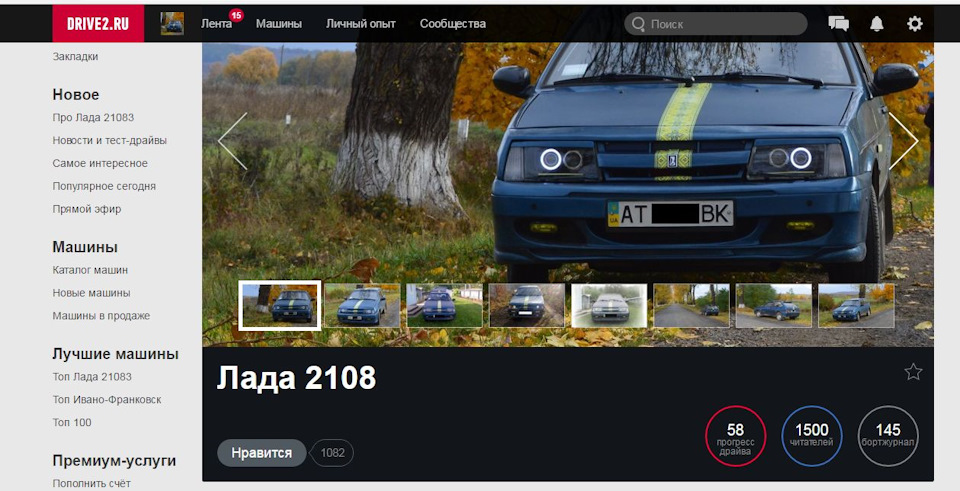Open the messages chat bubble icon
The image size is (960, 491).
838,24
